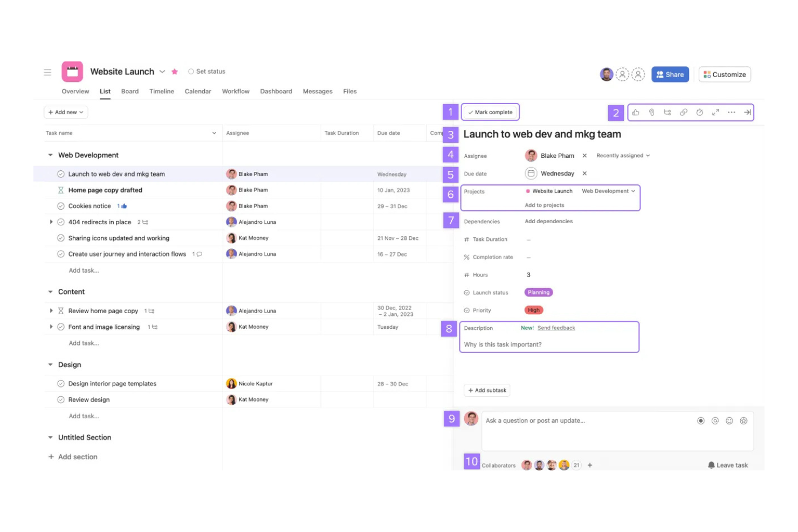
Task: Open the task in full screen
Action: click(x=716, y=112)
